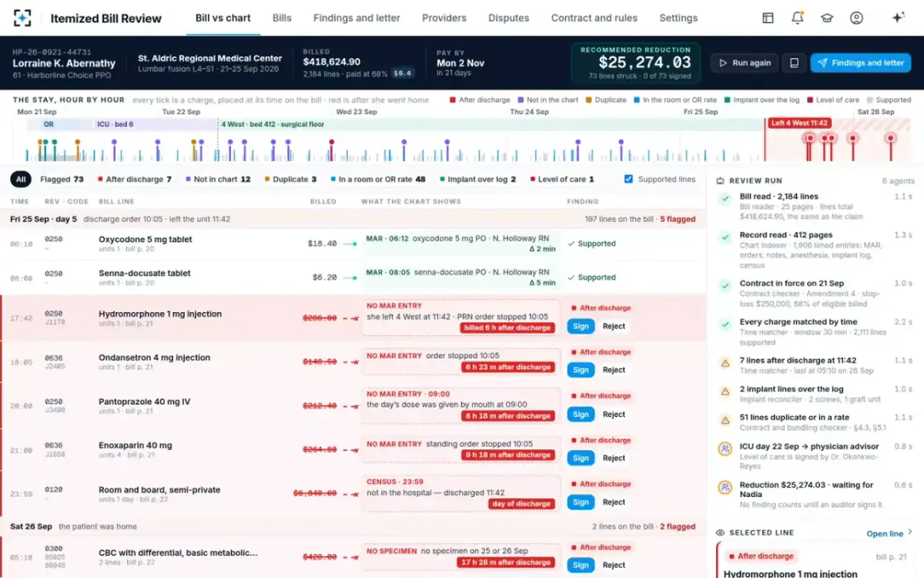This screenshot has height=578, width=924.
Task: Filter by Duplicate 3
Action: pos(291,180)
